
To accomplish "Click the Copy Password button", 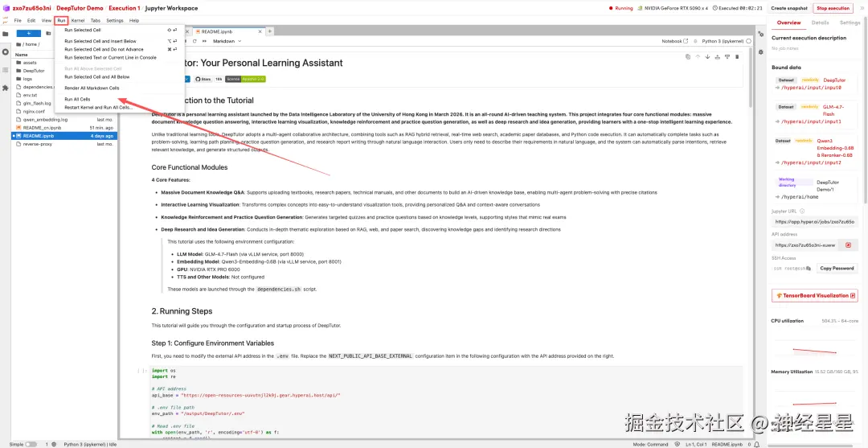I will [836, 268].
